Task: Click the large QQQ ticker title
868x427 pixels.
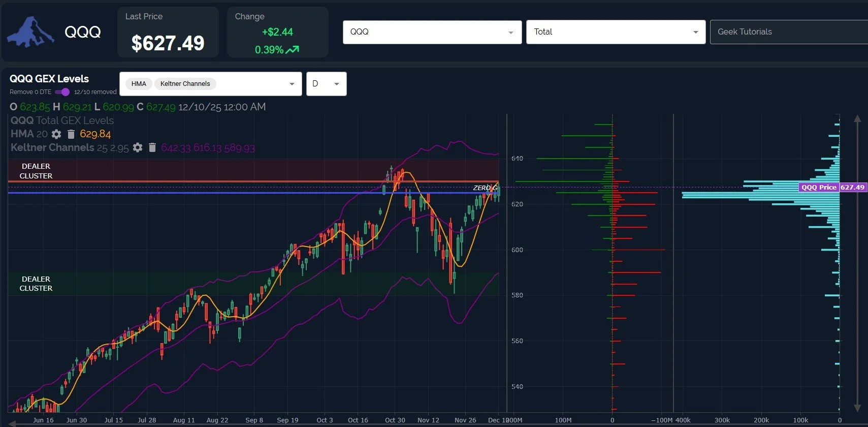Action: pyautogui.click(x=83, y=32)
